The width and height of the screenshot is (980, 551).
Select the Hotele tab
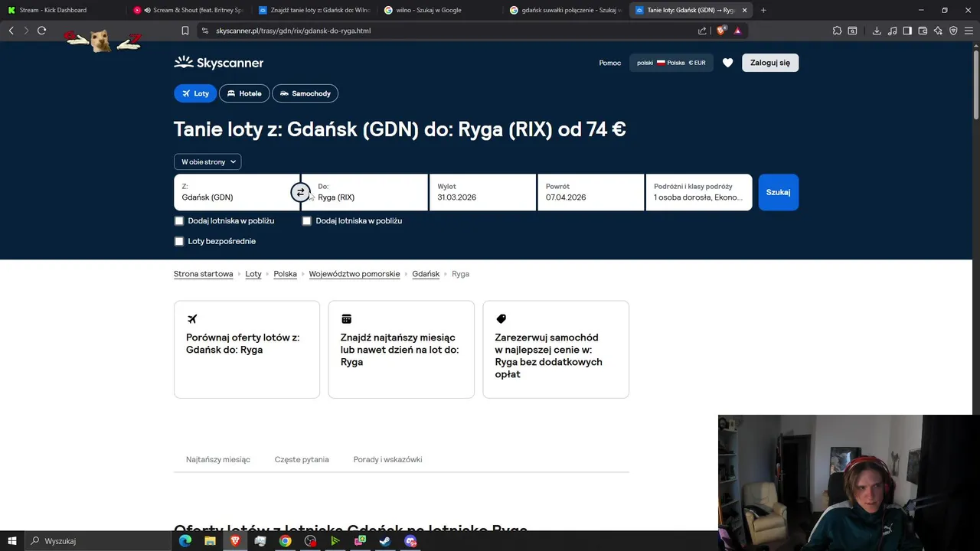tap(244, 93)
